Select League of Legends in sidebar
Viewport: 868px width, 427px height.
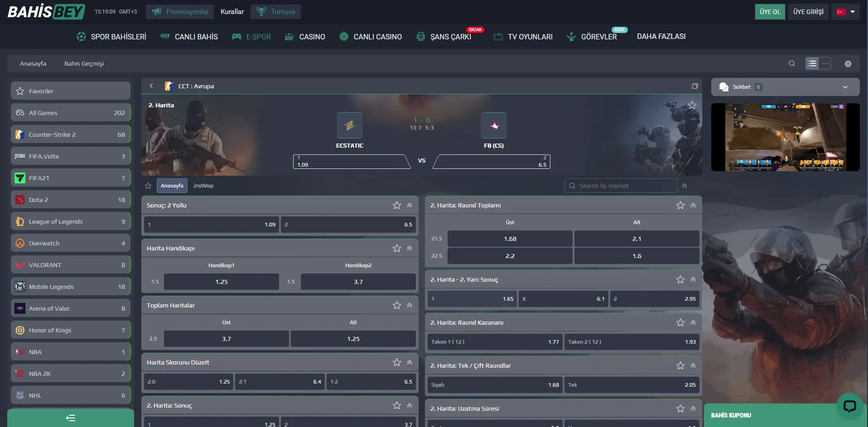[71, 221]
